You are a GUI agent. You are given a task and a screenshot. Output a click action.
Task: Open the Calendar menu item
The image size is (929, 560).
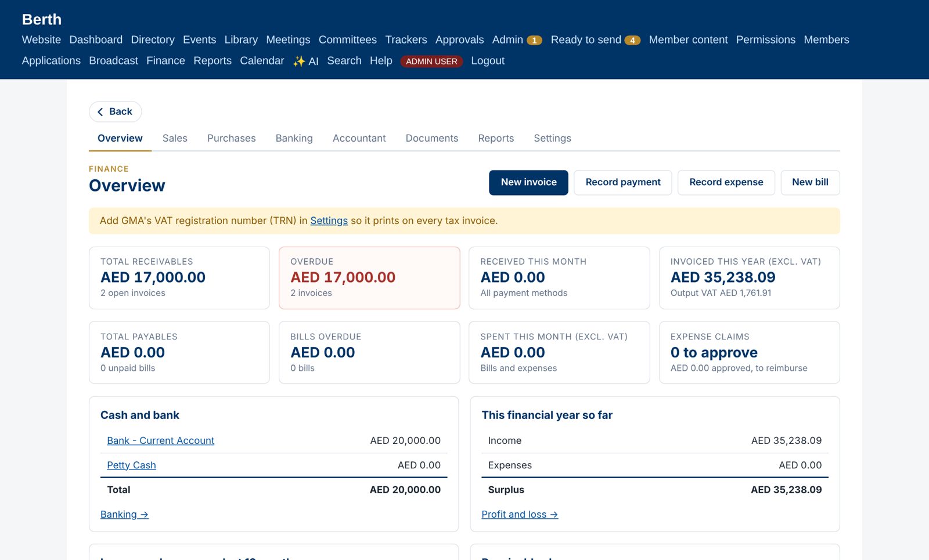(x=262, y=60)
